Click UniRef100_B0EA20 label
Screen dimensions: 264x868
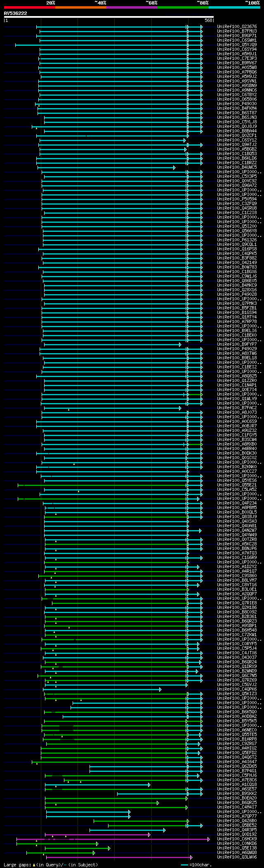coord(237,798)
